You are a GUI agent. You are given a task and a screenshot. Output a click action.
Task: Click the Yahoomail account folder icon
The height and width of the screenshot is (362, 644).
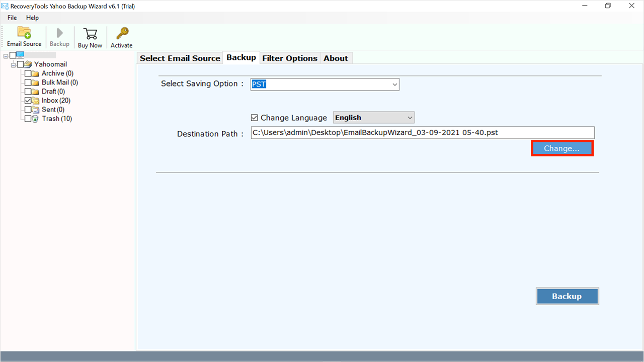[28, 64]
